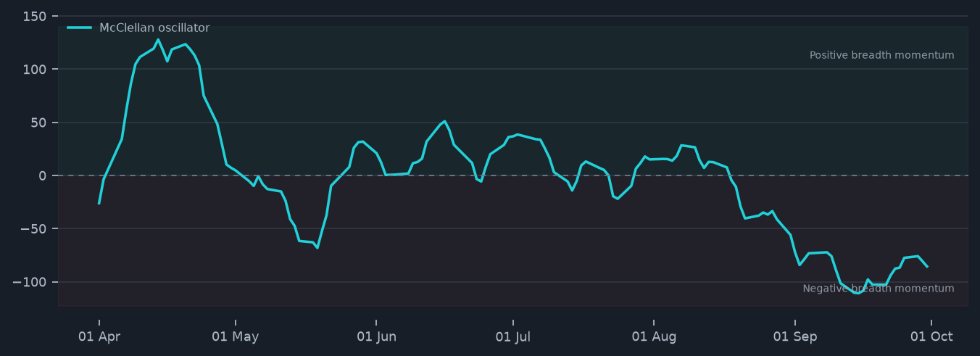Click the 0 y-axis label
This screenshot has width=980, height=356.
point(43,175)
